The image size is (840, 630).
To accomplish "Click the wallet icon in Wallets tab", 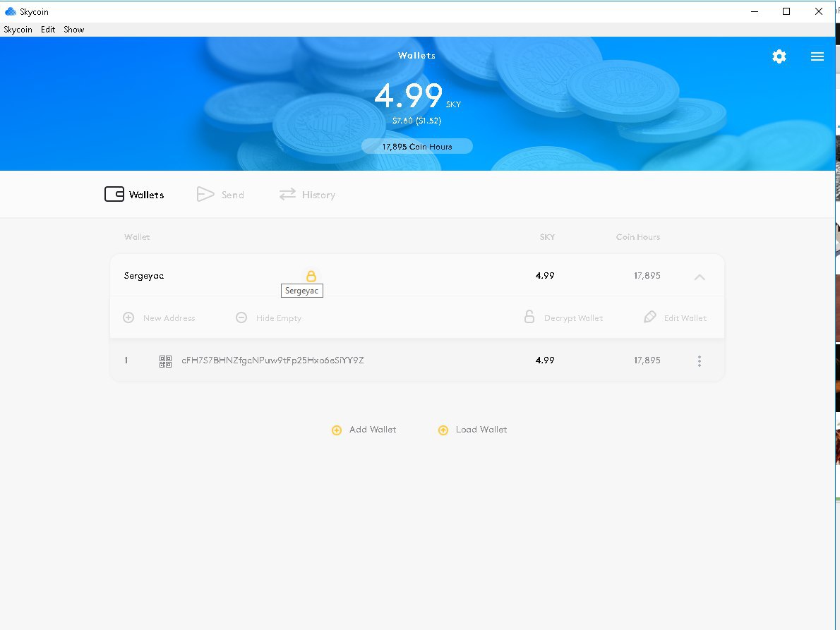I will 114,194.
